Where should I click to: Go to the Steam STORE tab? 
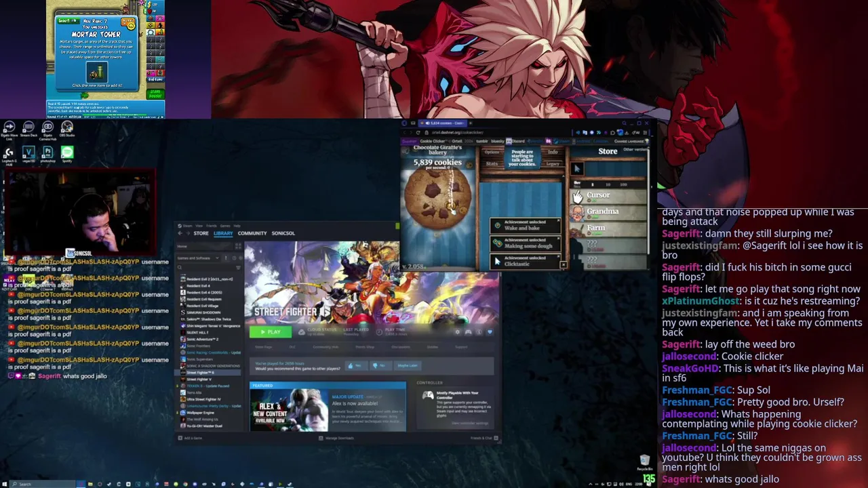pyautogui.click(x=201, y=233)
